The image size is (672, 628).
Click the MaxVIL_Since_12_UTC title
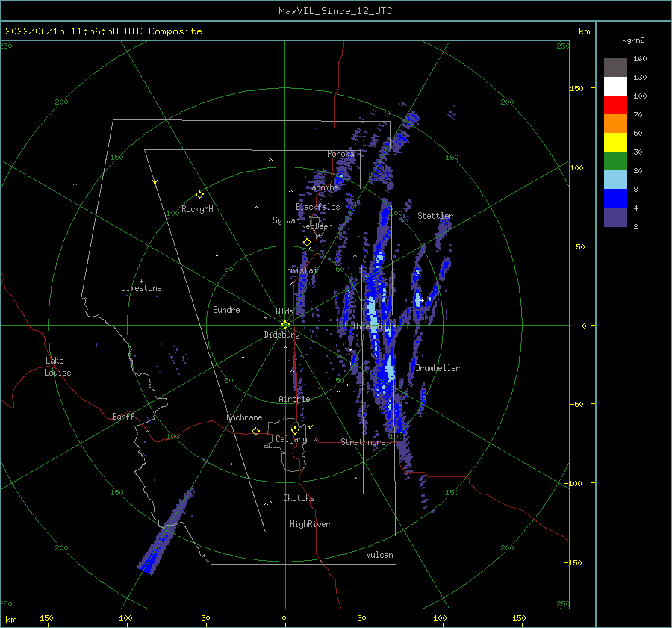(335, 11)
